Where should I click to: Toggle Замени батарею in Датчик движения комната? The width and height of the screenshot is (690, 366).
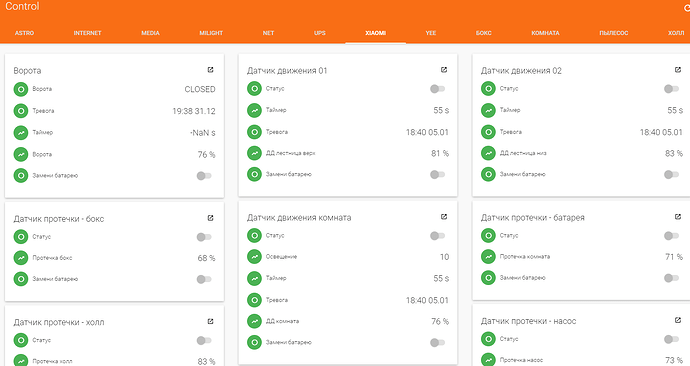[437, 342]
